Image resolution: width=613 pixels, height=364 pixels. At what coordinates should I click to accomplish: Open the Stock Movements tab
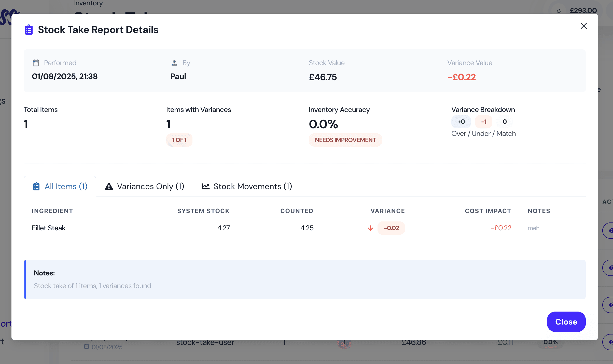[x=247, y=187]
